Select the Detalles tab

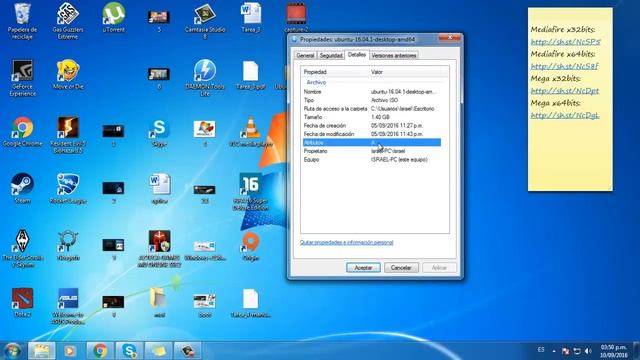click(x=357, y=54)
